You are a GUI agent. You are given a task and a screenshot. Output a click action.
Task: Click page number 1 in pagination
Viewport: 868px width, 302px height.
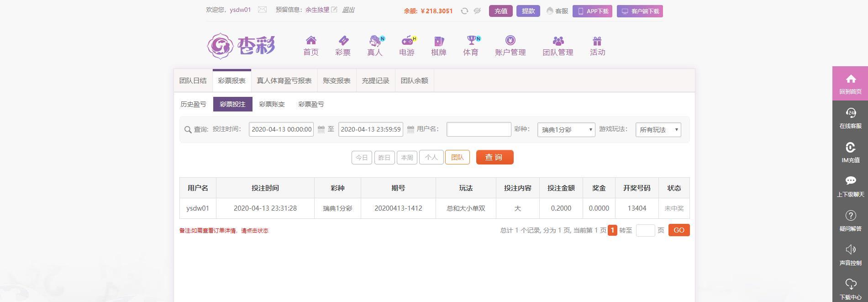pyautogui.click(x=612, y=230)
